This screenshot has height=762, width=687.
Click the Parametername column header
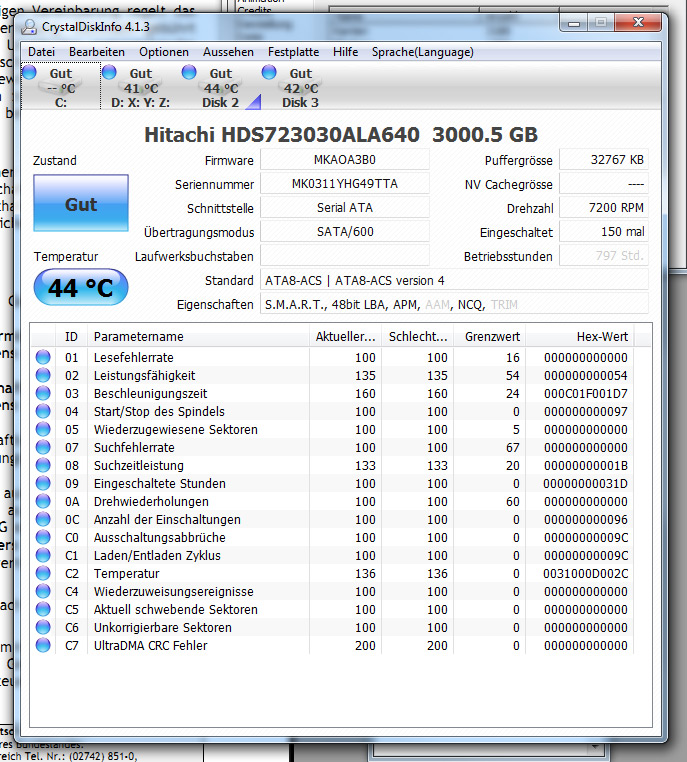(198, 336)
